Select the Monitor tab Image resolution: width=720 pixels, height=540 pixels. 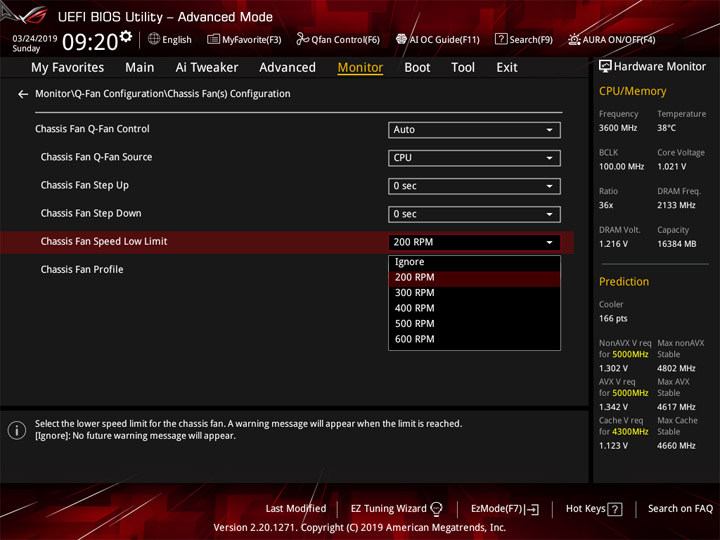tap(360, 68)
